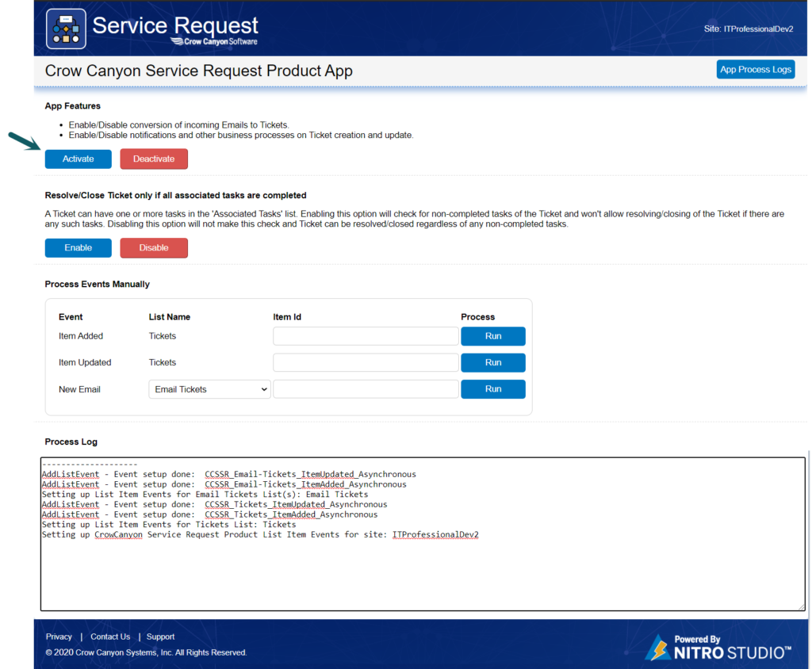Click the 'Setting up List Item Events for Tickets List' line

(169, 525)
